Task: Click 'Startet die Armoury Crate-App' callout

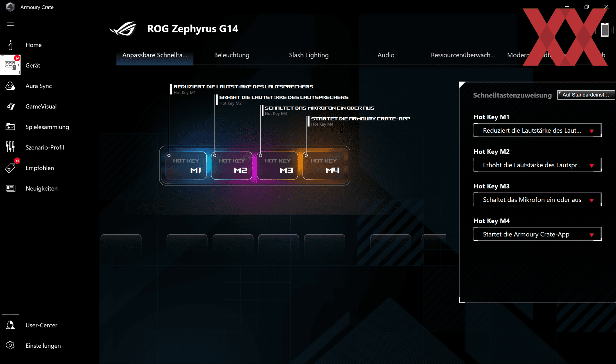Action: click(x=360, y=119)
